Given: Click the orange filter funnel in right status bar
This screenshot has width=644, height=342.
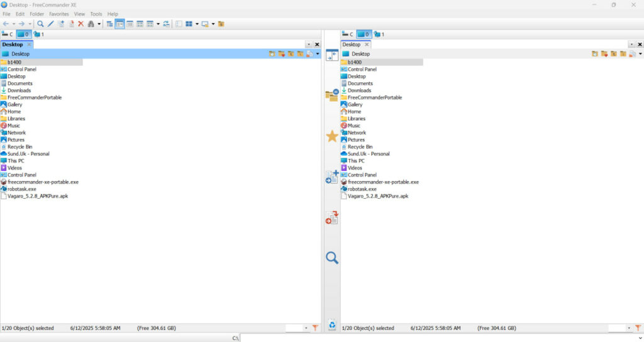Looking at the screenshot, I should [638, 328].
